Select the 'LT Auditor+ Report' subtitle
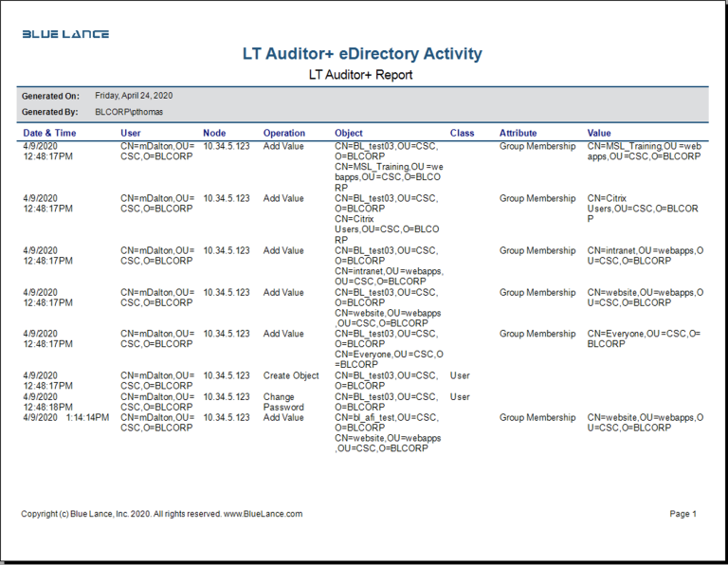 361,75
